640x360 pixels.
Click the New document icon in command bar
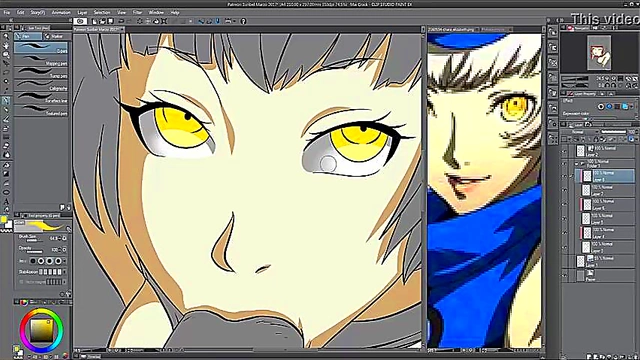(x=95, y=21)
